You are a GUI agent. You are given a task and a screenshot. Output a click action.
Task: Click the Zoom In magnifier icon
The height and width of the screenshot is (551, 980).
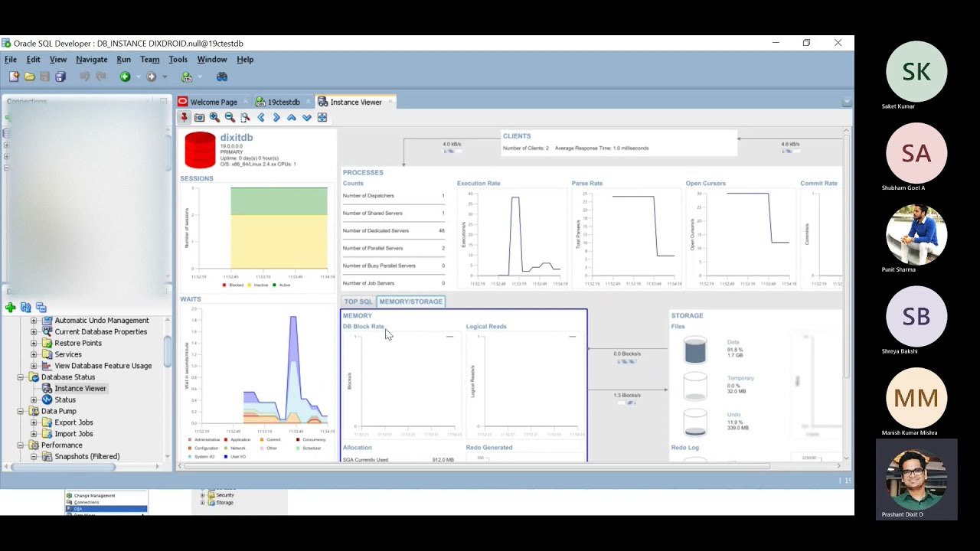pyautogui.click(x=214, y=117)
